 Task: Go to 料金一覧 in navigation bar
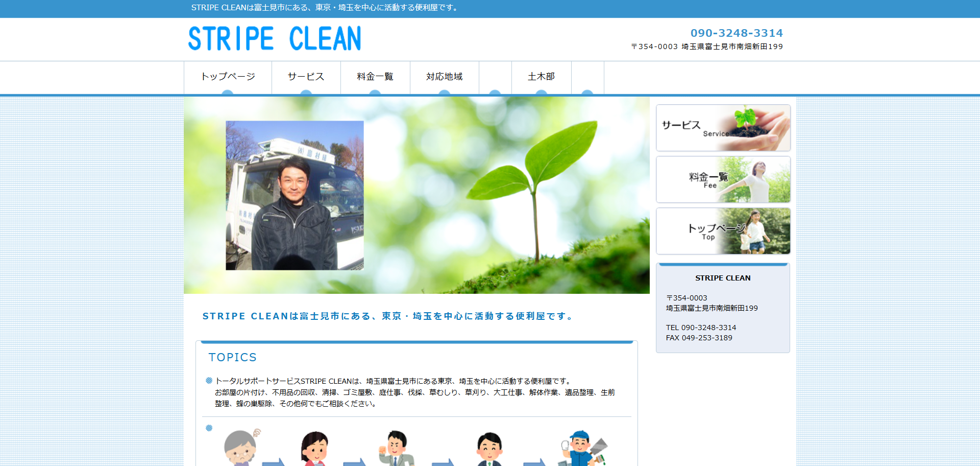[375, 77]
